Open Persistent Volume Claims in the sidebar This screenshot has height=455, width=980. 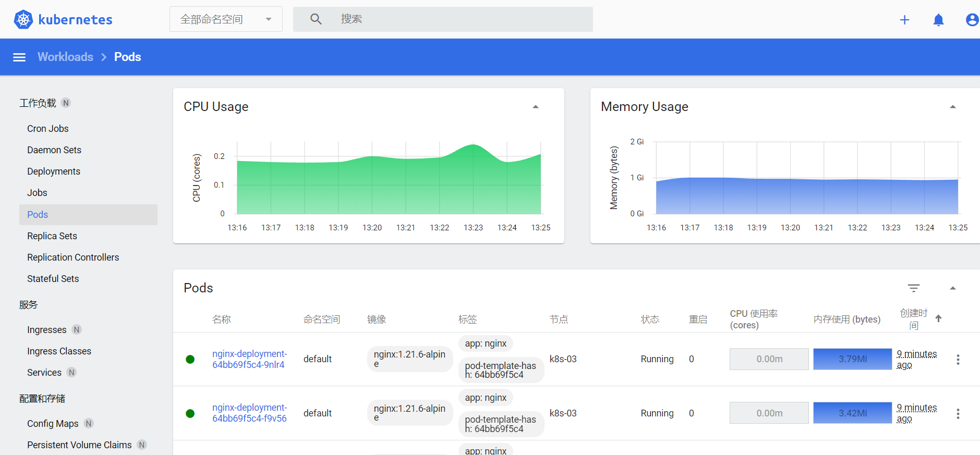tap(79, 445)
